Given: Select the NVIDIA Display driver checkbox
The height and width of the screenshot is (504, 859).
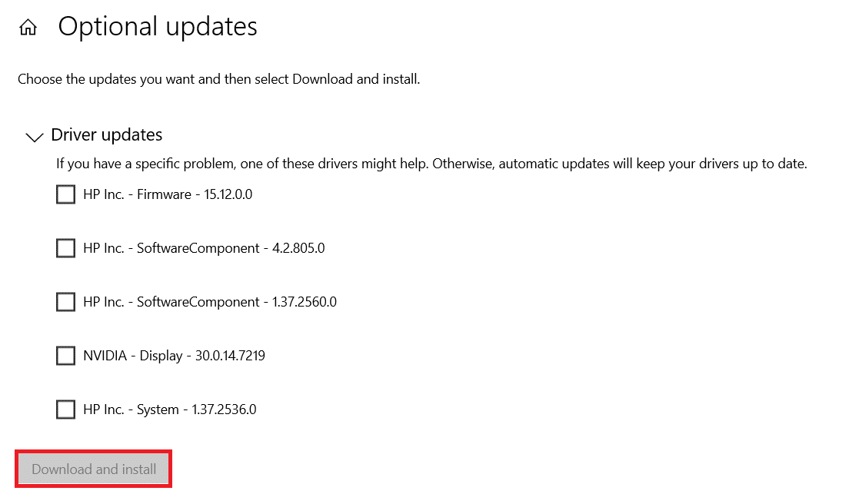Looking at the screenshot, I should coord(65,356).
